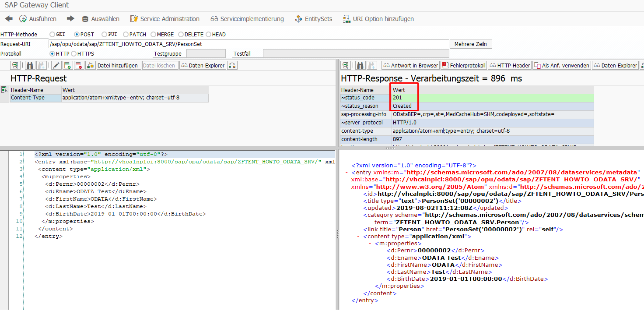Select the HEAD HTTP method
Image resolution: width=644 pixels, height=311 pixels.
pos(209,34)
